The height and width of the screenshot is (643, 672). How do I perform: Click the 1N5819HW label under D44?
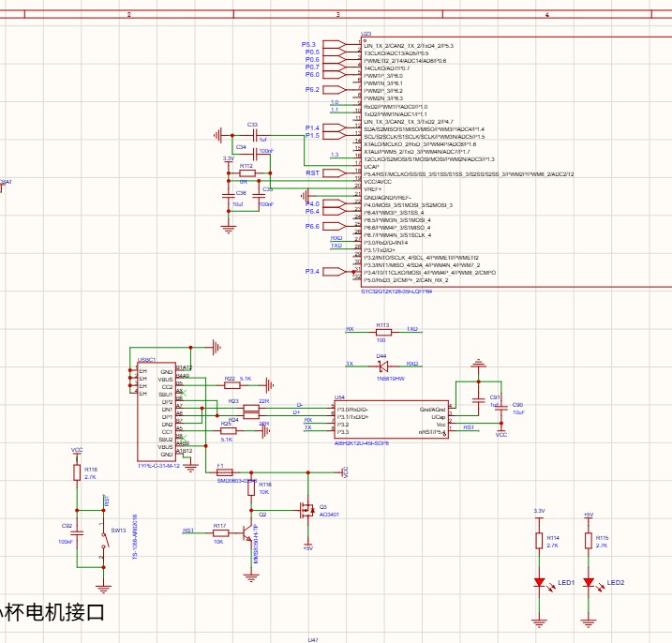pos(391,379)
